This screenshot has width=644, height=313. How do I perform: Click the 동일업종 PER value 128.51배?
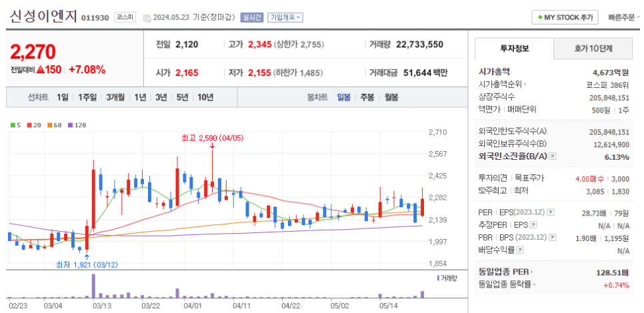(x=613, y=272)
